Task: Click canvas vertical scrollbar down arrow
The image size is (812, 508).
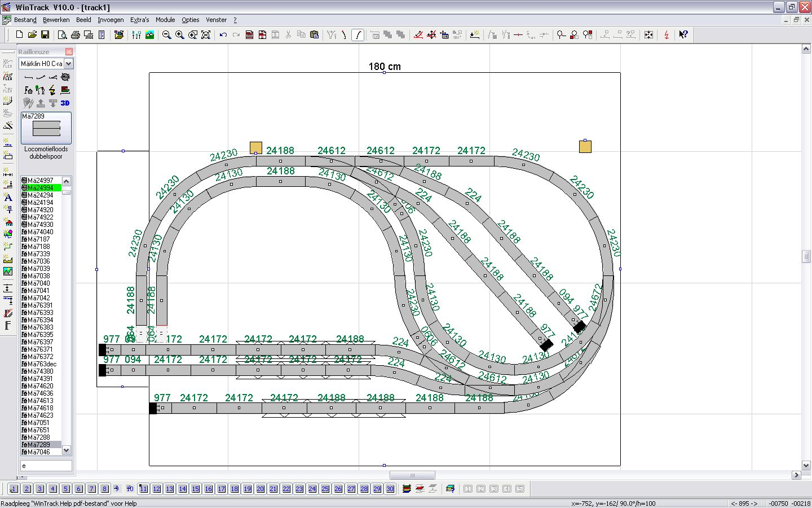Action: click(806, 466)
